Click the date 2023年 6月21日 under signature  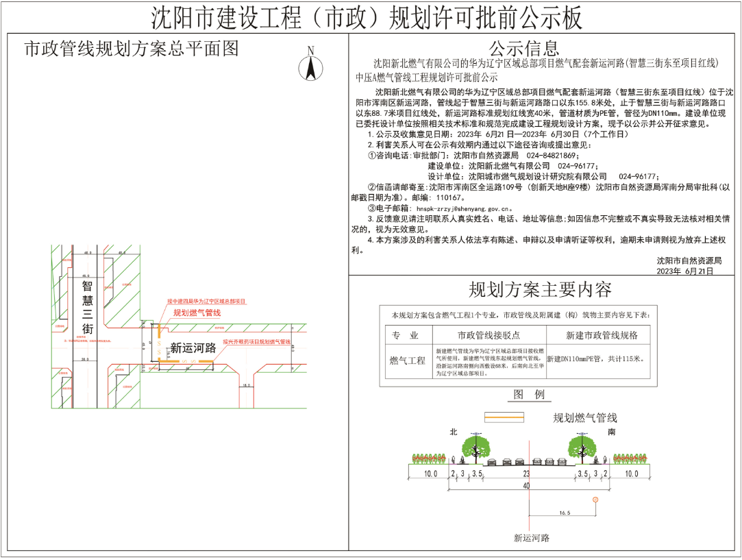684,271
